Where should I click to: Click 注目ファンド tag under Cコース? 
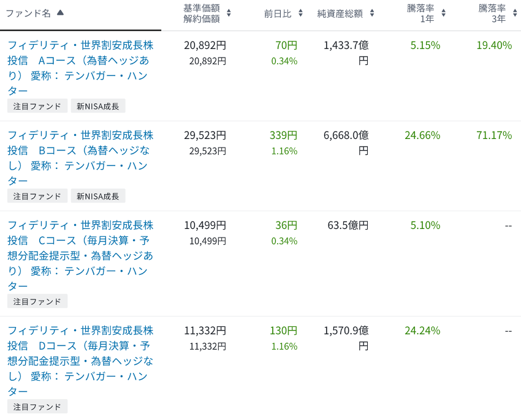pyautogui.click(x=37, y=301)
